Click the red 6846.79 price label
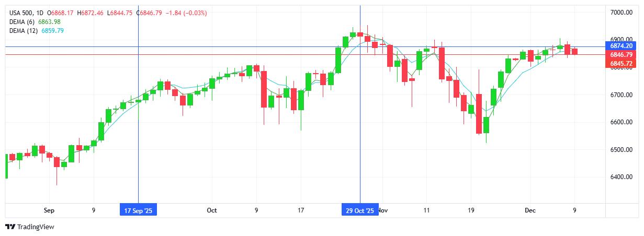Screen dimensions: 644x236 click(622, 55)
